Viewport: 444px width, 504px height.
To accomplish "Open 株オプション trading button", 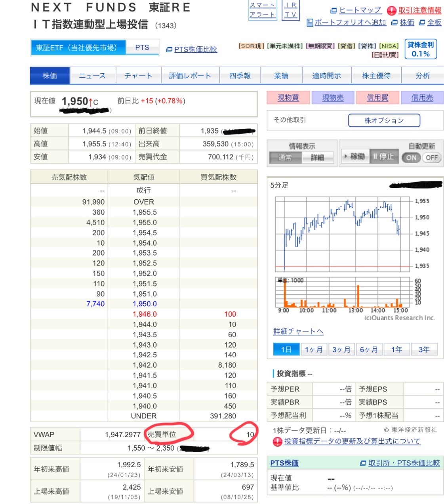I will (x=384, y=120).
